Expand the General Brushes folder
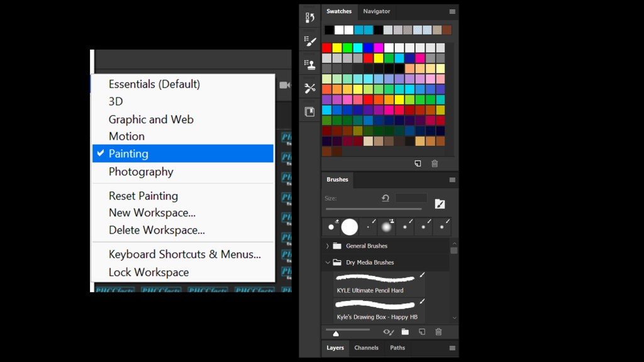The height and width of the screenshot is (362, 644). (x=327, y=246)
